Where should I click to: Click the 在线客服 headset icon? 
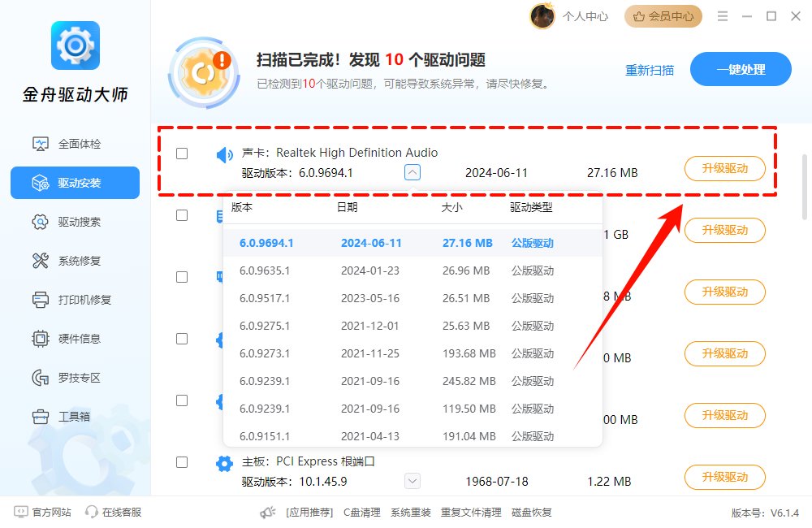[x=92, y=512]
